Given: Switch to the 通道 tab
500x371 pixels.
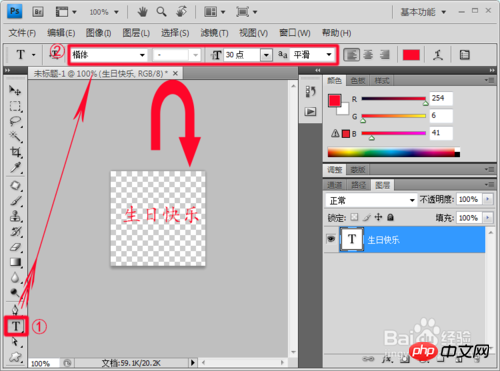Looking at the screenshot, I should tap(334, 185).
